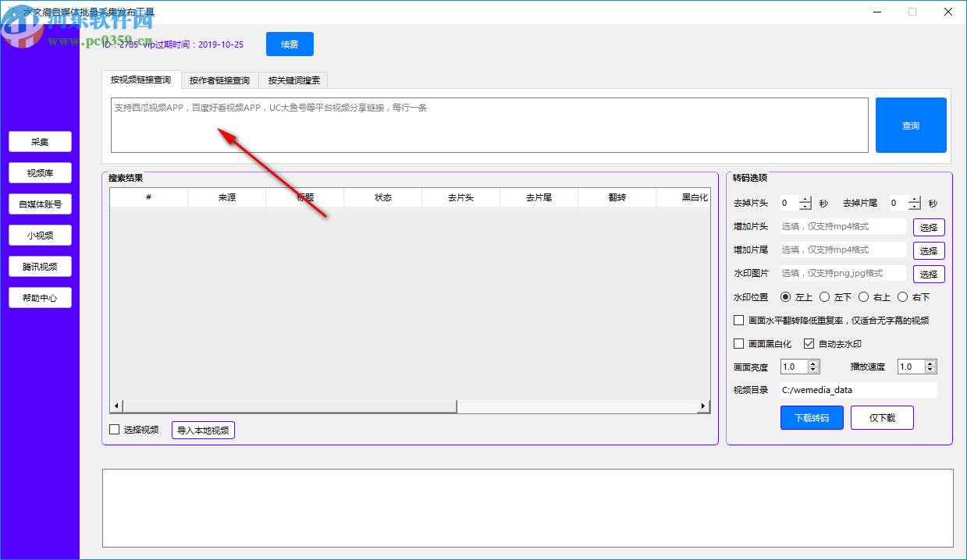The width and height of the screenshot is (967, 560).
Task: Tick the 选择视频 checkbox
Action: click(x=115, y=430)
